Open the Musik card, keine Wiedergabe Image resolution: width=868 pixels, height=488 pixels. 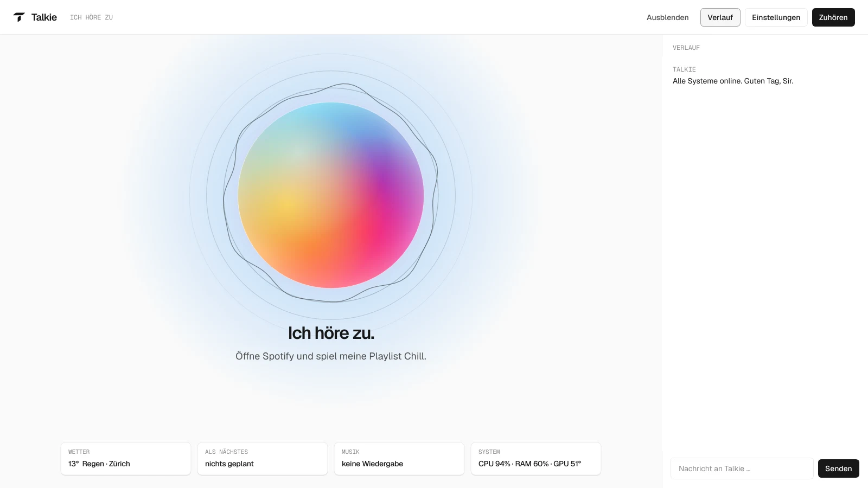399,459
